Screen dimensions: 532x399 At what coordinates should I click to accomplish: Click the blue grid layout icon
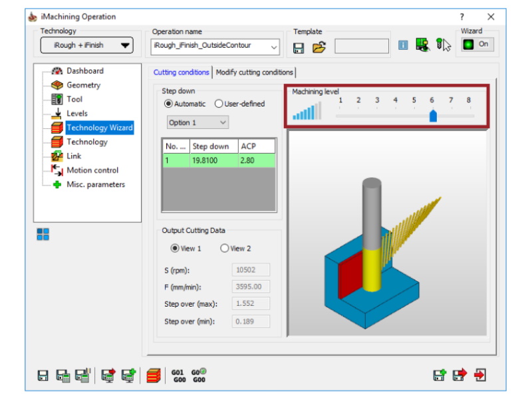pos(43,233)
